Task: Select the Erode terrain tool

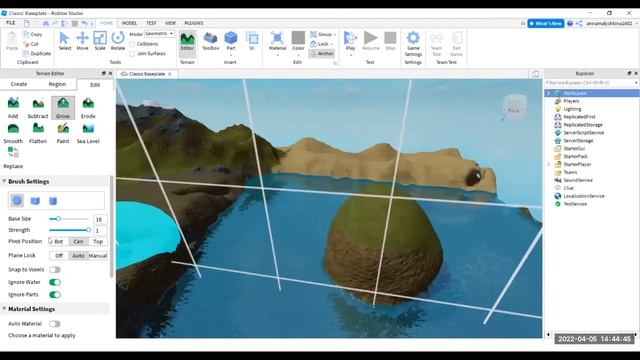Action: click(88, 108)
